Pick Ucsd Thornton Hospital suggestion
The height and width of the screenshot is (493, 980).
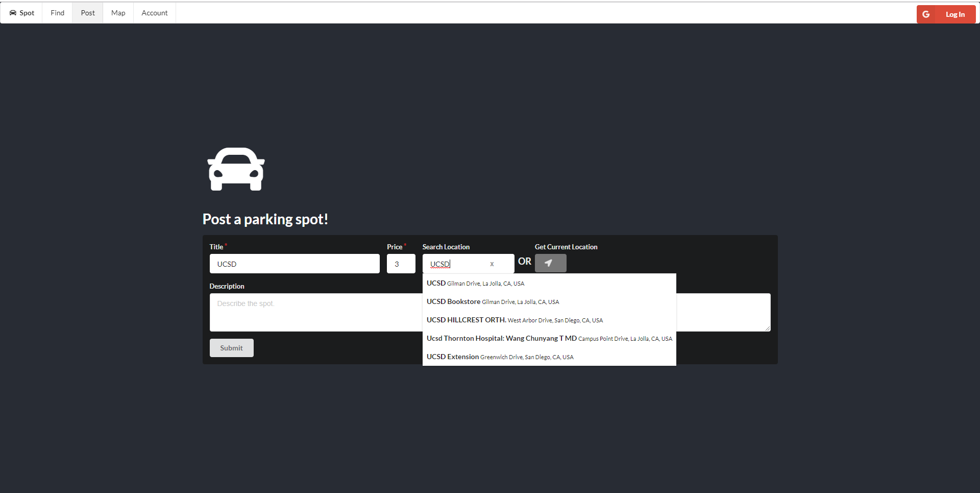549,338
